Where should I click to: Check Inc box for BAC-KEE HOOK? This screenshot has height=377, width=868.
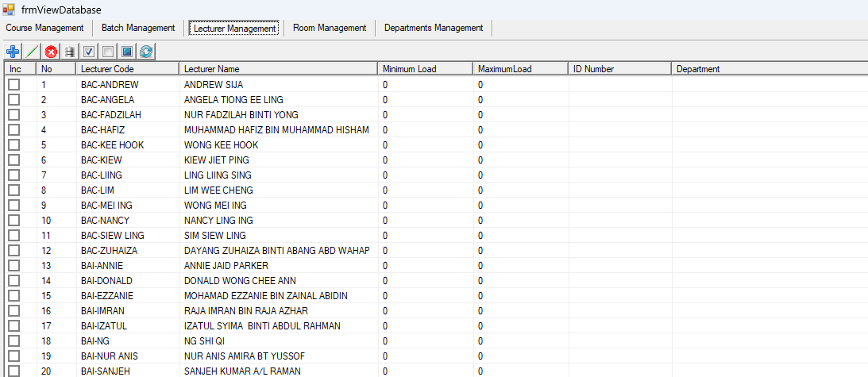click(x=14, y=145)
